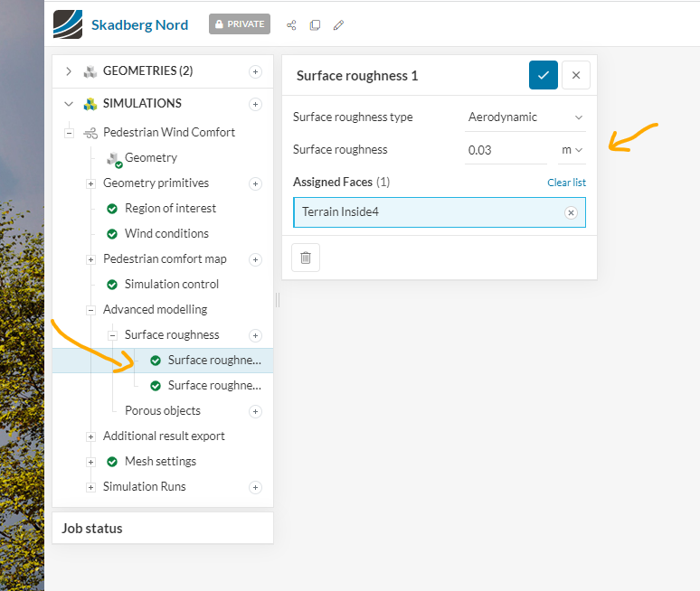Click the Surface roughness value field
This screenshot has width=700, height=591.
505,150
